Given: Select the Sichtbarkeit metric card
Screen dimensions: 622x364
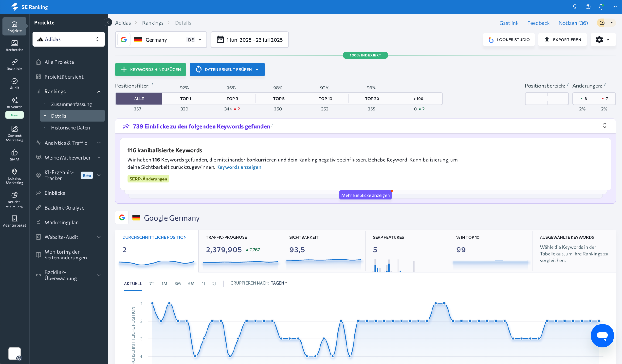Looking at the screenshot, I should [x=323, y=251].
